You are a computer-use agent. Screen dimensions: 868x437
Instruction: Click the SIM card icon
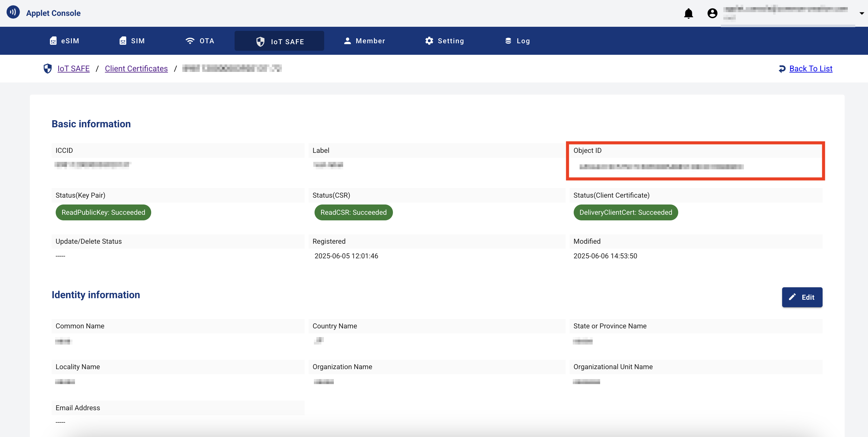coord(123,41)
